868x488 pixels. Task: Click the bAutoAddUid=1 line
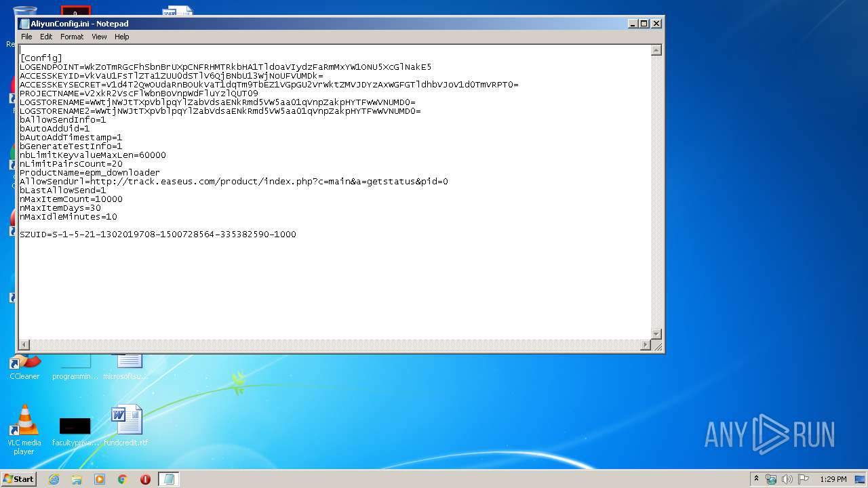click(x=55, y=129)
